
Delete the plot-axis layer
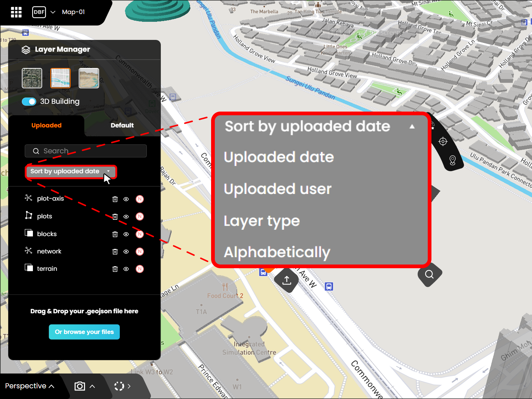pyautogui.click(x=115, y=199)
